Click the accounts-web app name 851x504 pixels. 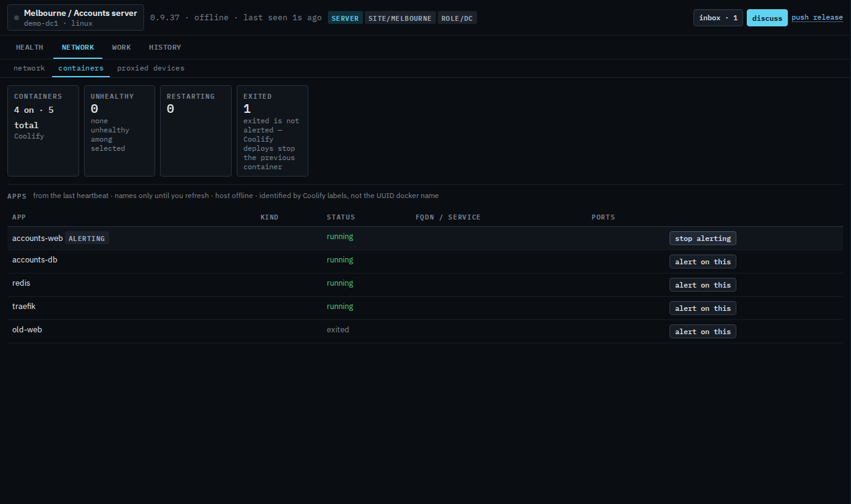[37, 238]
